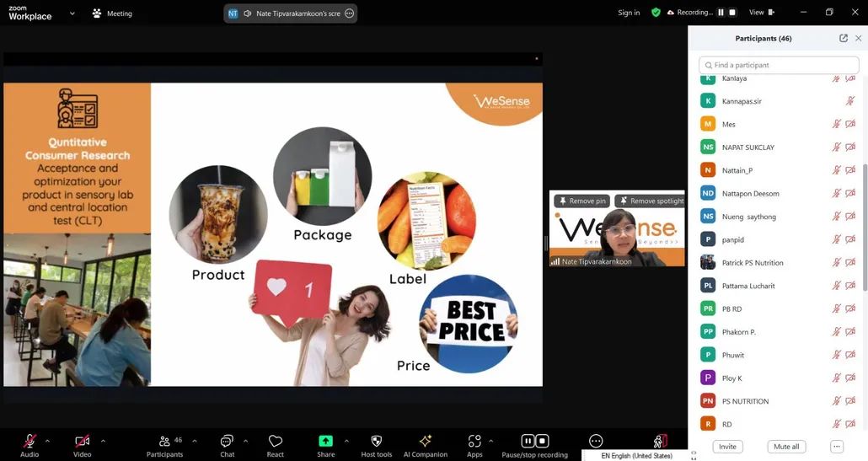Image resolution: width=868 pixels, height=461 pixels.
Task: Open the Apps menu
Action: pos(474,446)
